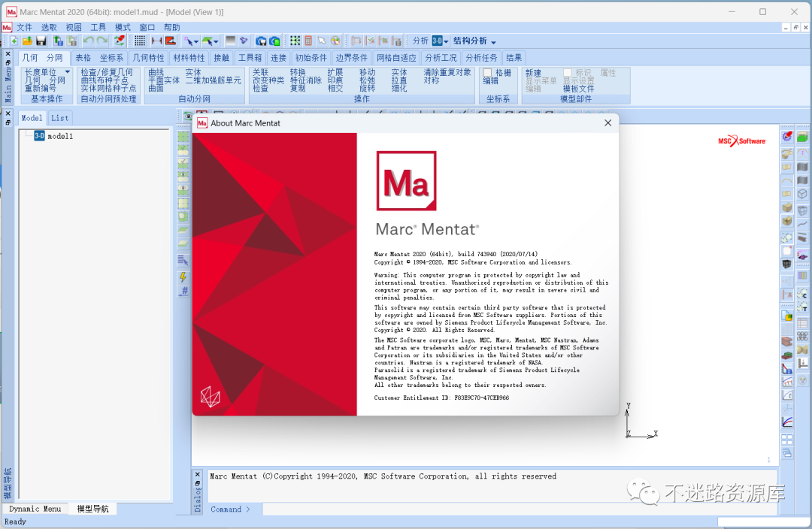Select the model1 tree item

click(54, 136)
